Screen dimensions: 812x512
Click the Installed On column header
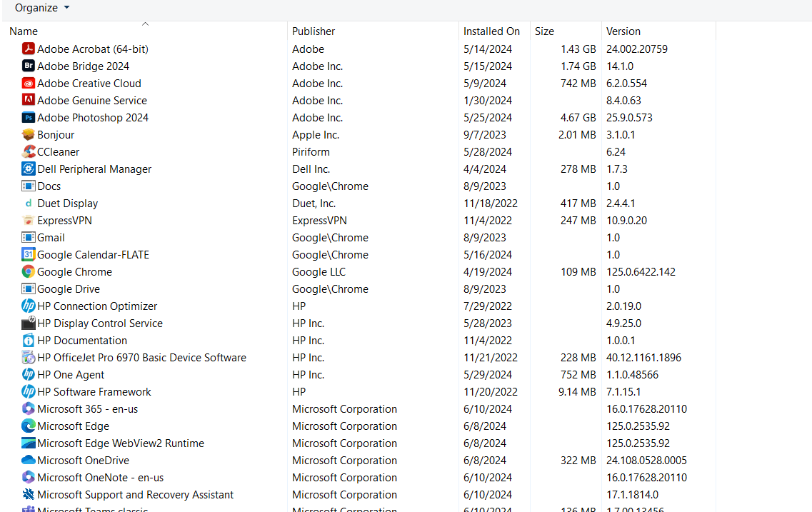click(x=491, y=31)
